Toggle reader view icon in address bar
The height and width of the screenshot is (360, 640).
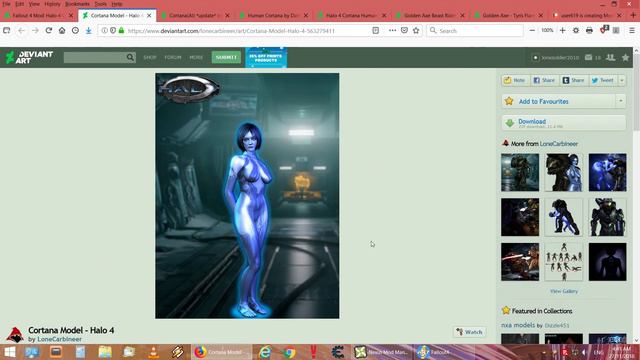tap(376, 31)
